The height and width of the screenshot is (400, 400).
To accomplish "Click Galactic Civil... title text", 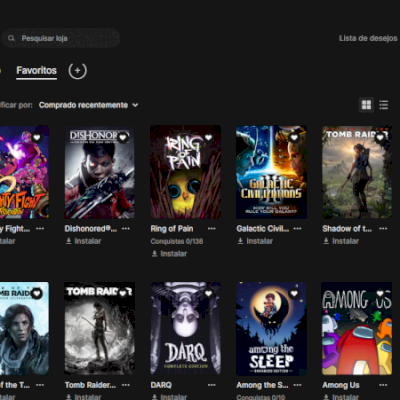I will (263, 229).
